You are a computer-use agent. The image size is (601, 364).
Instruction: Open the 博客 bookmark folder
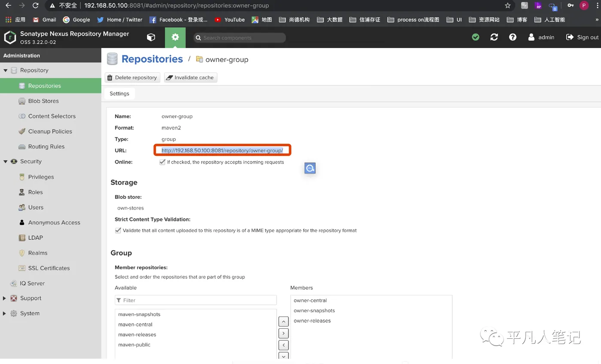[517, 20]
